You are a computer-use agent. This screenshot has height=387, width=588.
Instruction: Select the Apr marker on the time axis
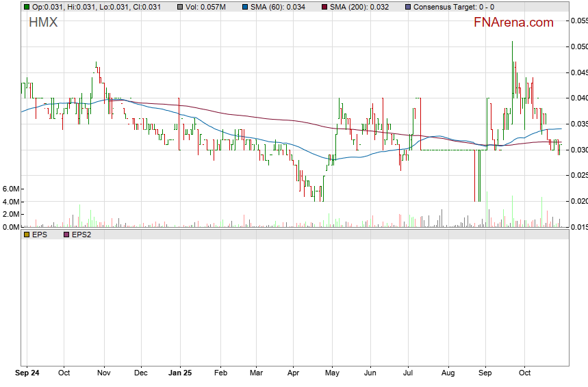pyautogui.click(x=293, y=373)
